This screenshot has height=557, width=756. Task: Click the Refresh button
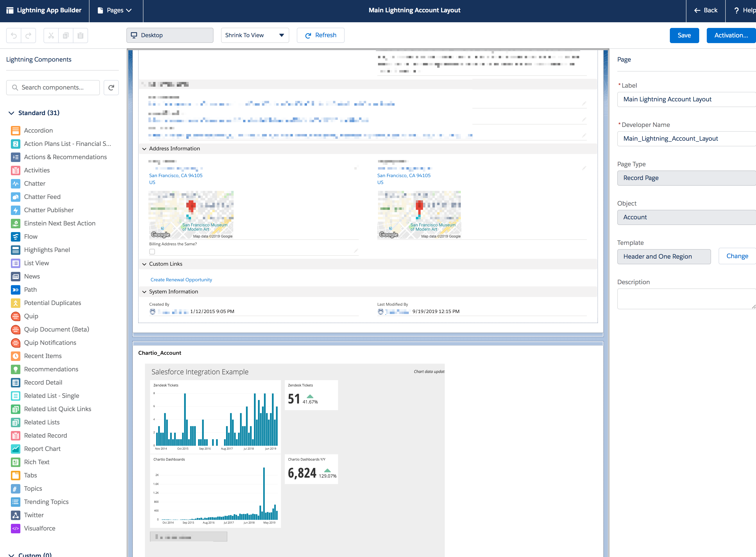[321, 35]
